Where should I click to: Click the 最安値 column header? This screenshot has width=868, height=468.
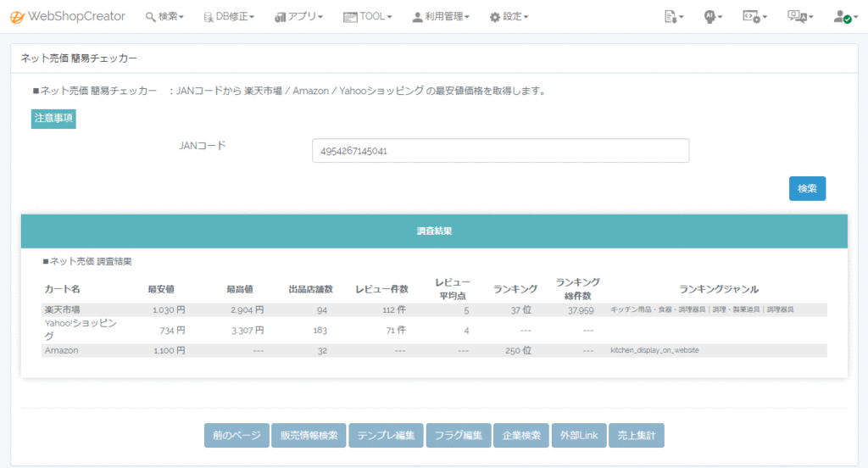(161, 289)
